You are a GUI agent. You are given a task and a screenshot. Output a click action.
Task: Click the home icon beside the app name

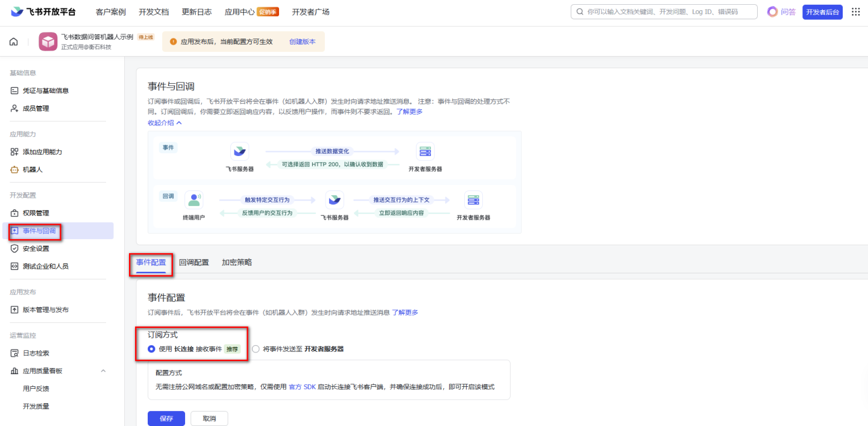click(13, 42)
